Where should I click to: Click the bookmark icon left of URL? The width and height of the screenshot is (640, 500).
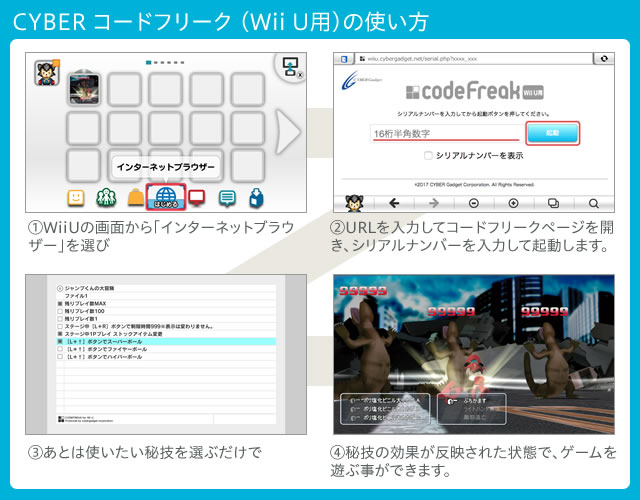point(344,59)
